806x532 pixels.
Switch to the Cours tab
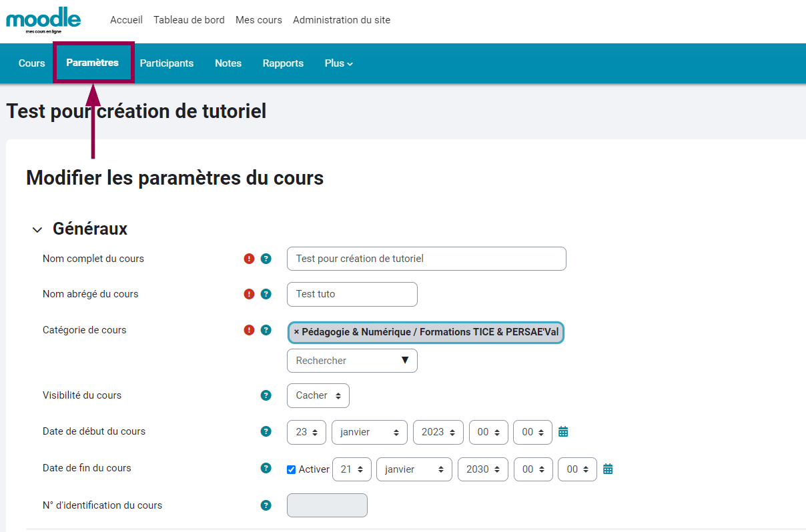(x=32, y=63)
